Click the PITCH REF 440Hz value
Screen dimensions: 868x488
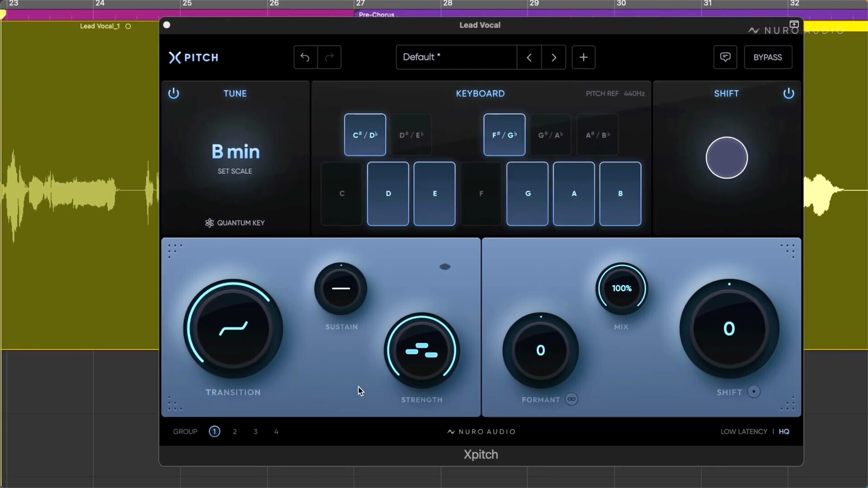(634, 94)
